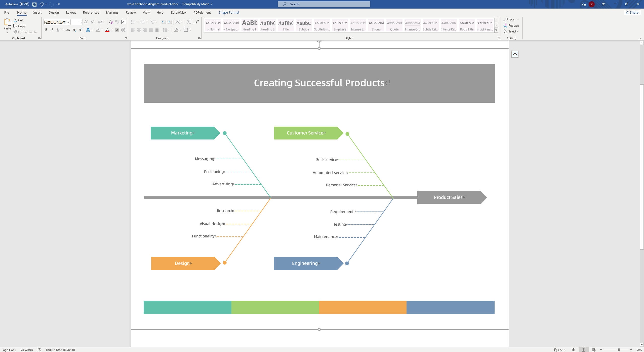Open the Replace tool
This screenshot has height=352, width=644.
(x=512, y=25)
